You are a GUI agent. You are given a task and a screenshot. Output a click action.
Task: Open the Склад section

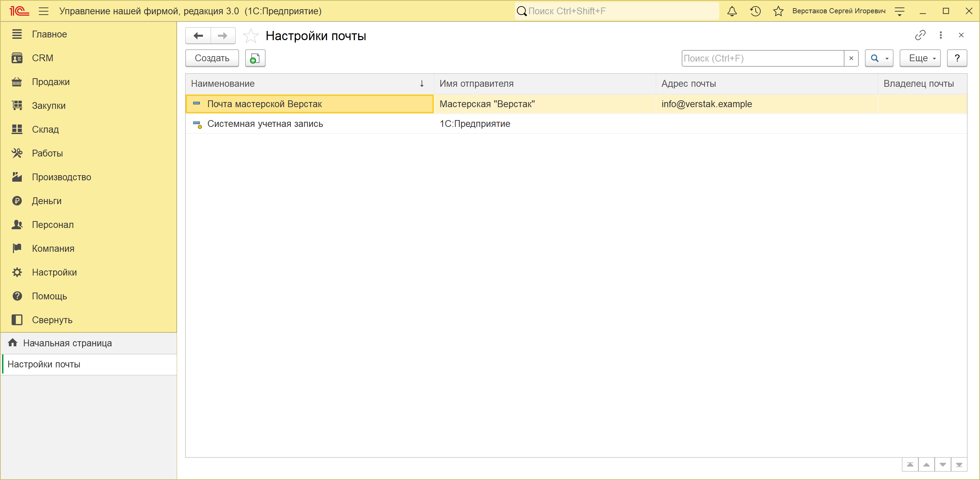[89, 130]
